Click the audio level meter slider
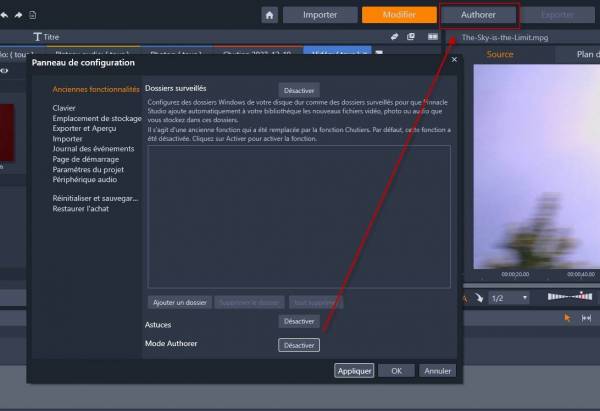 click(571, 298)
